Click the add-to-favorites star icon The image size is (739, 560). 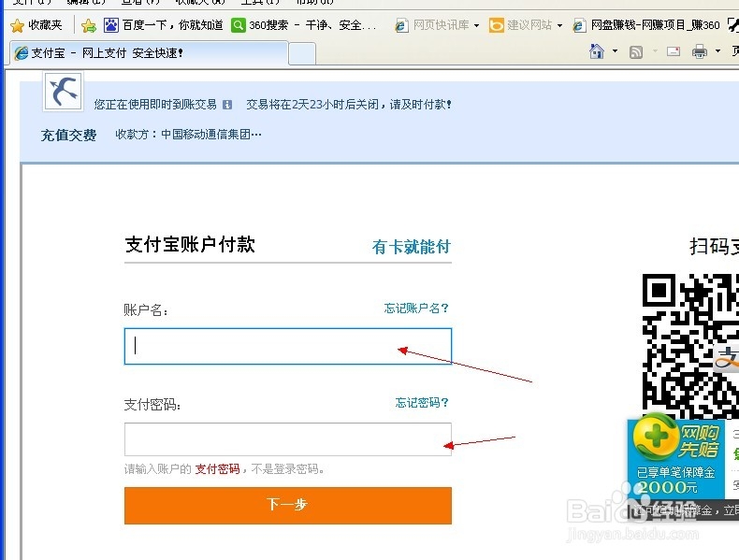89,25
